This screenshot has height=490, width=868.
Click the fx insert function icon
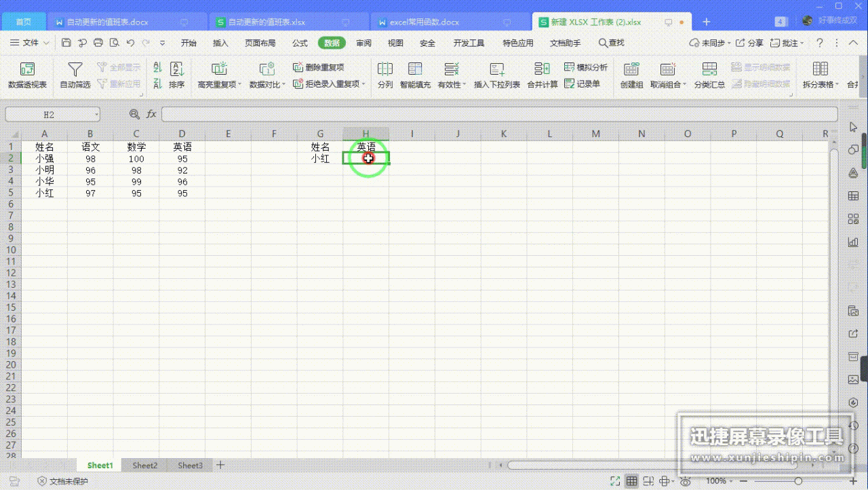151,114
